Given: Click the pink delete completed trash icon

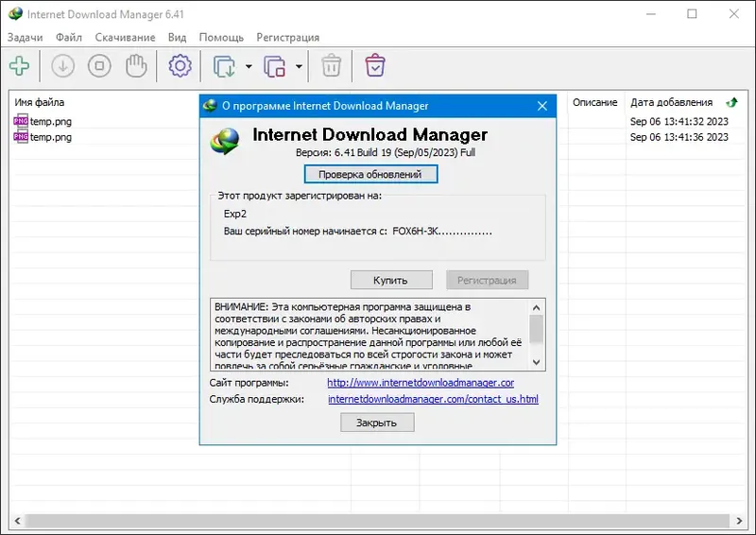Looking at the screenshot, I should pyautogui.click(x=375, y=66).
